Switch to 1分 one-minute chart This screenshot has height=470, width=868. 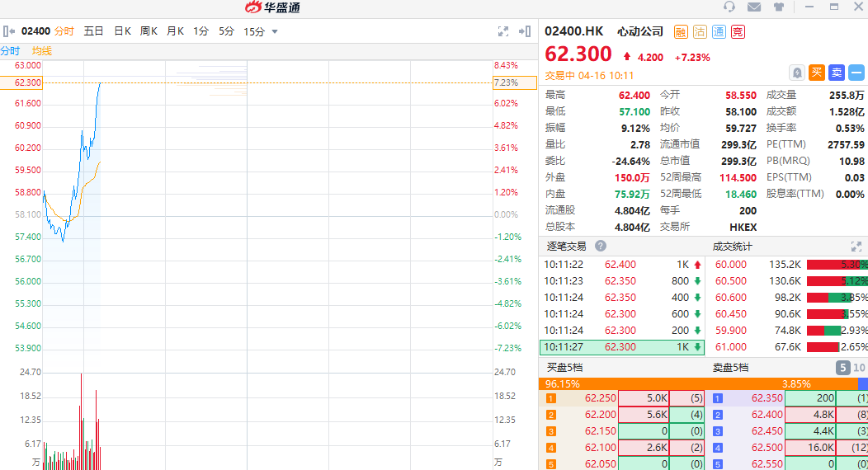201,31
